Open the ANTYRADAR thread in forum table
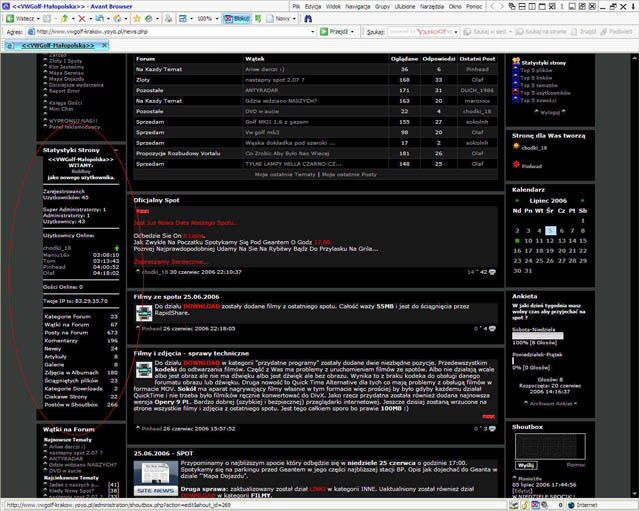Screen dimensions: 640x511 click(x=262, y=90)
